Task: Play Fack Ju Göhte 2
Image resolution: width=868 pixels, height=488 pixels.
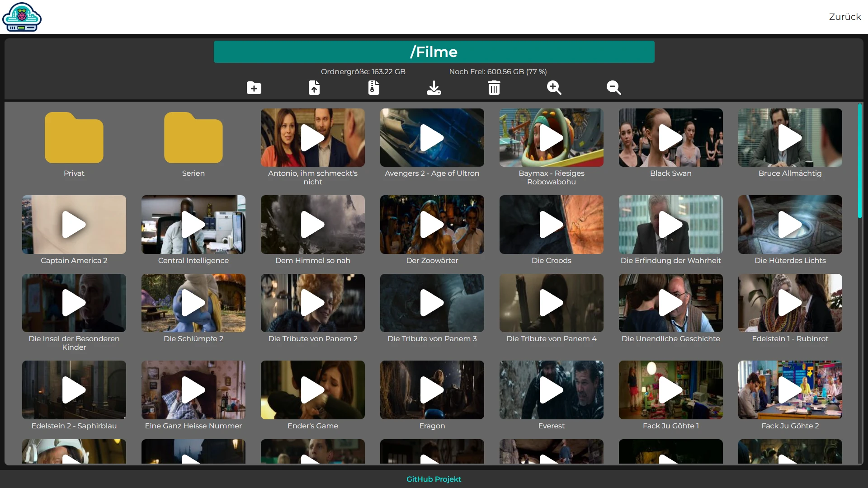Action: tap(790, 390)
